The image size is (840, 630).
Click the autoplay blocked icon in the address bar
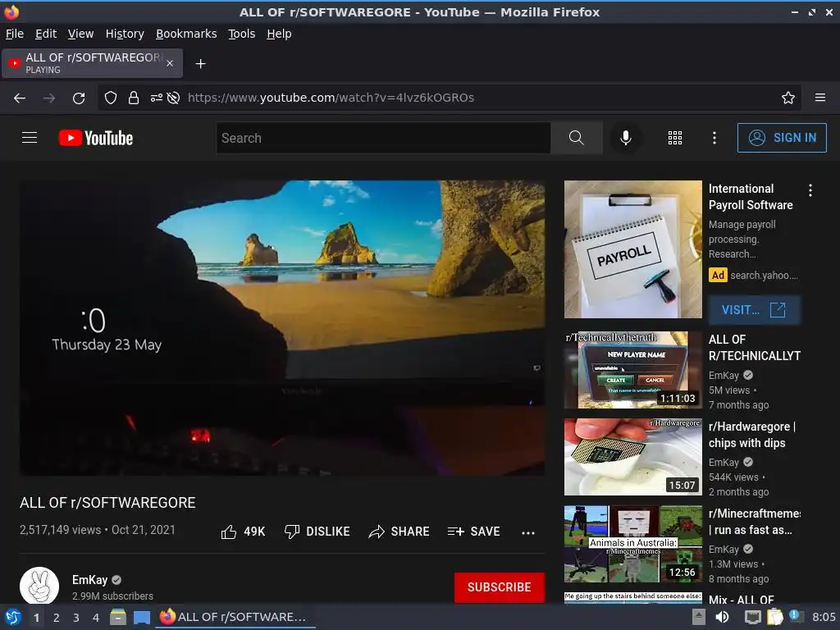173,98
